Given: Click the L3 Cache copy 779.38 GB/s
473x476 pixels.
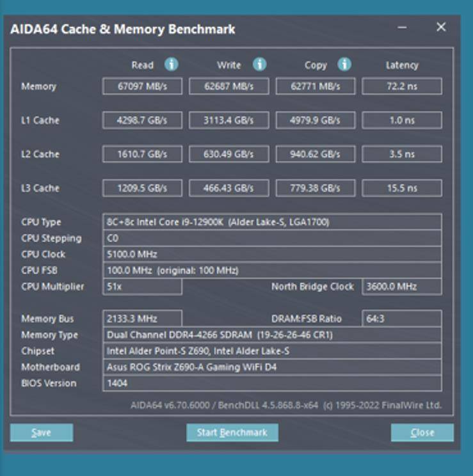Looking at the screenshot, I should click(316, 188).
